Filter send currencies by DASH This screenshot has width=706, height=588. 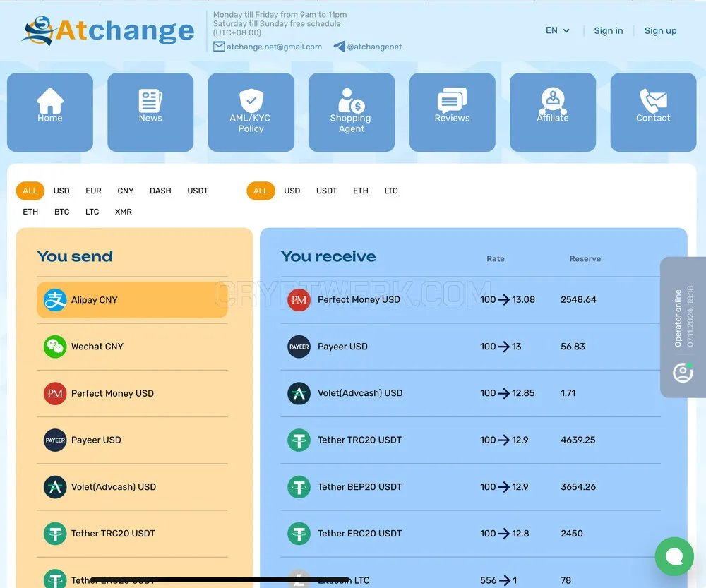tap(160, 191)
